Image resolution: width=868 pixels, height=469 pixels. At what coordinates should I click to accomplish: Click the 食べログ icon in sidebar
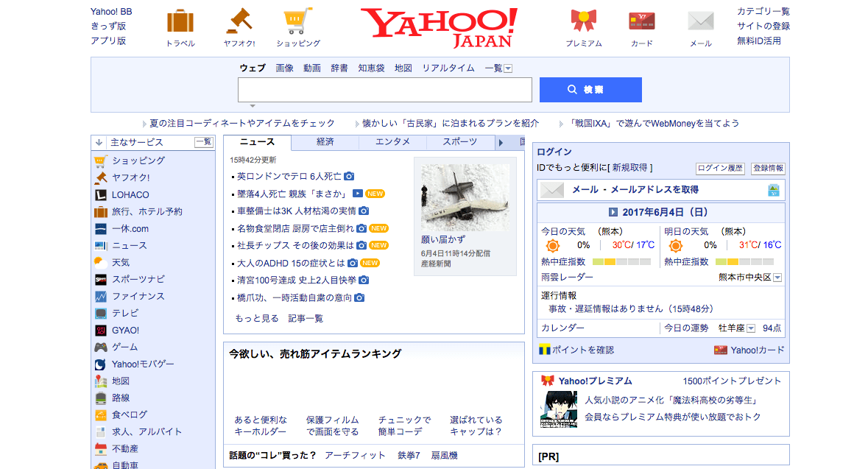(x=101, y=415)
